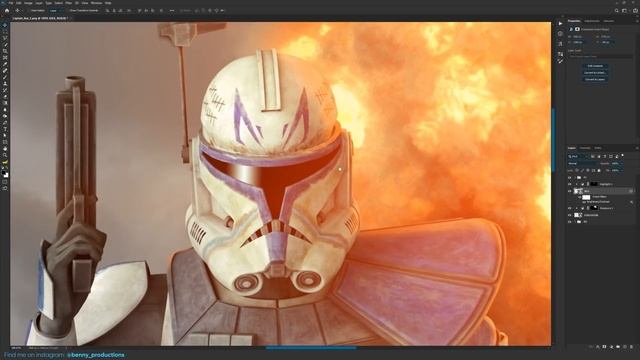Click the create new group folder icon
Image resolution: width=640 pixels, height=360 pixels.
[x=618, y=347]
